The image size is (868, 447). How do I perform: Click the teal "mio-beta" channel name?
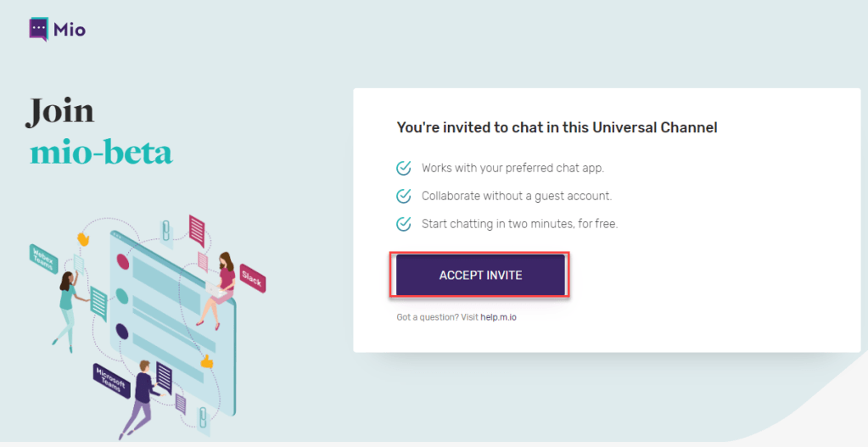click(101, 153)
